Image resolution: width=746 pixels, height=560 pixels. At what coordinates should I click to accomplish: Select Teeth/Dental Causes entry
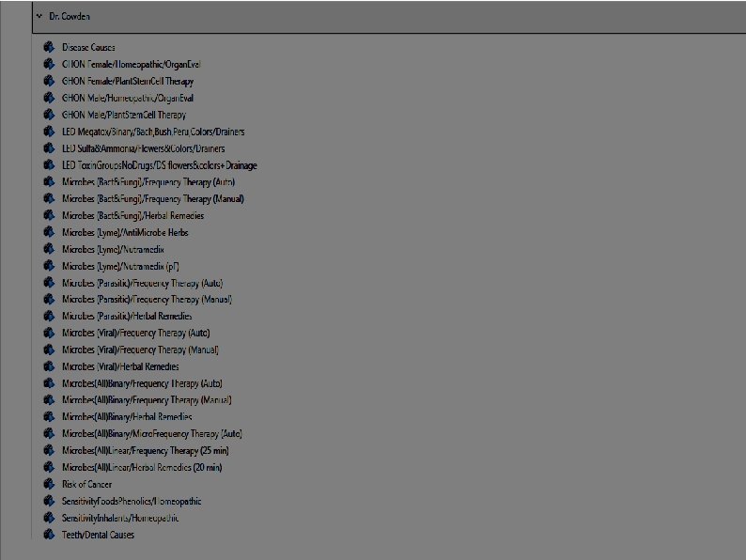pos(98,535)
